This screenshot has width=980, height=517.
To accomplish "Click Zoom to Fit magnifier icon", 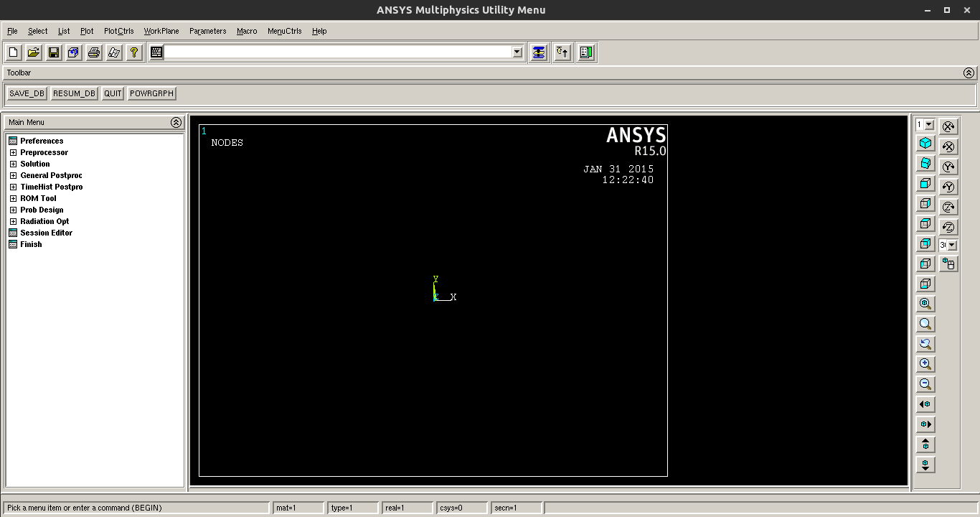I will point(925,304).
